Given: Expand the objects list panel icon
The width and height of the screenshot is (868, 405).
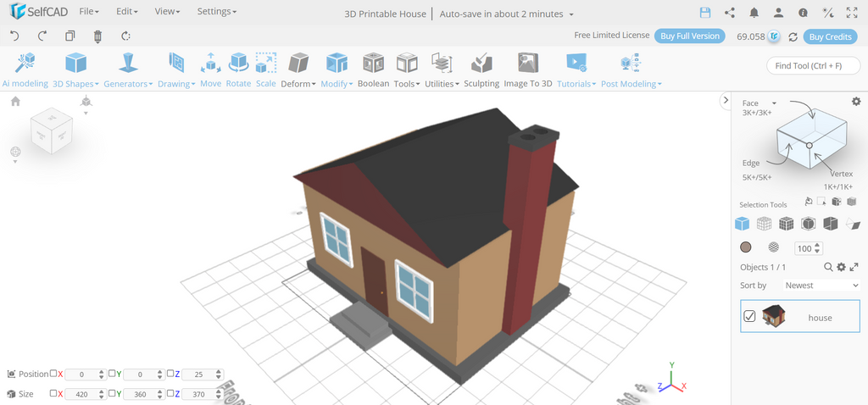Looking at the screenshot, I should [854, 267].
